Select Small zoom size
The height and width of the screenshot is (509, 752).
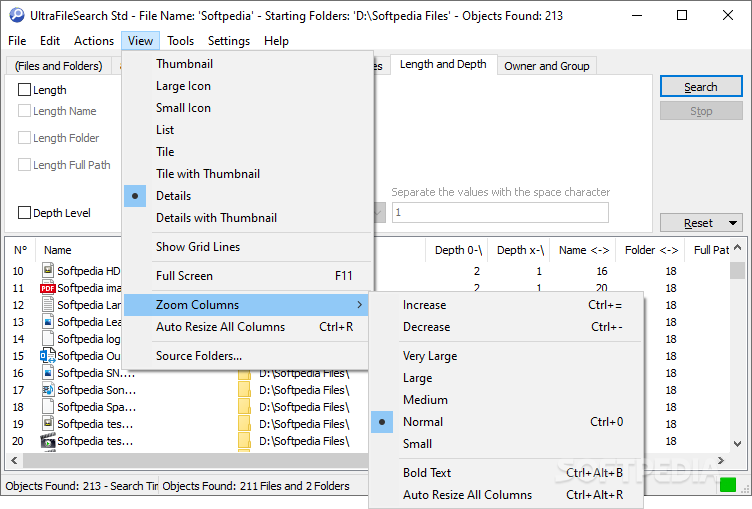[506, 444]
